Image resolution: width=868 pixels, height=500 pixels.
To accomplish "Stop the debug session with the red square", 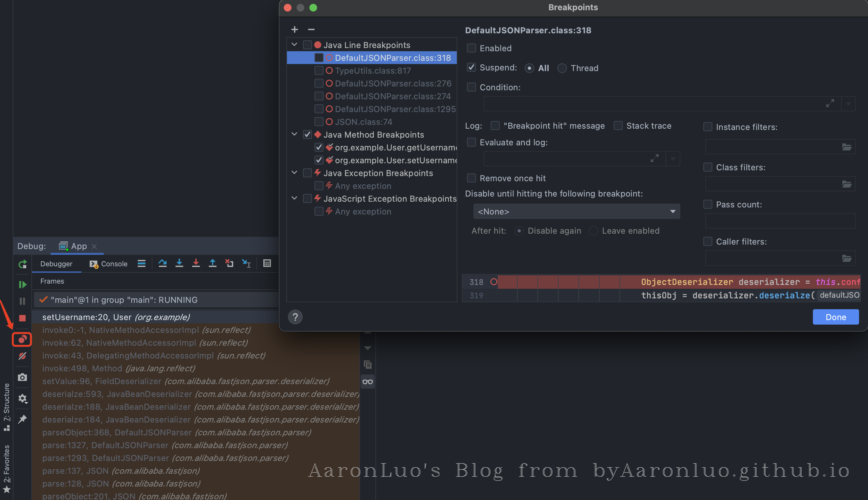I will point(22,318).
